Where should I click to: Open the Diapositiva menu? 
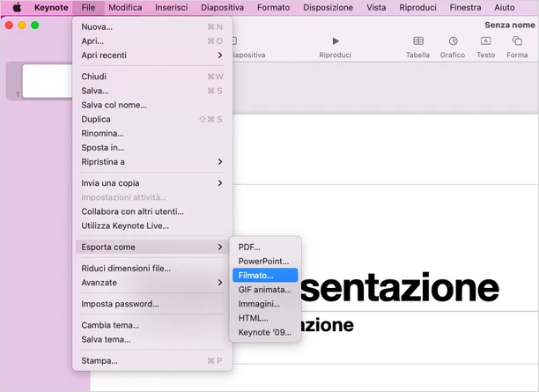223,7
